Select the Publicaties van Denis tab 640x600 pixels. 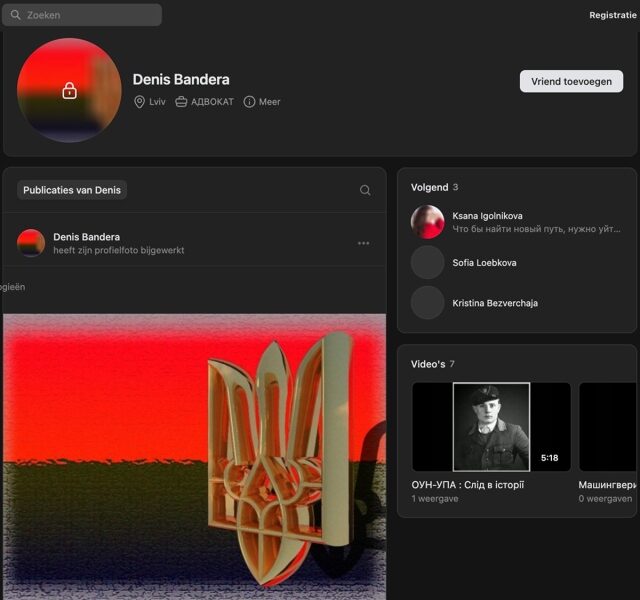(x=72, y=190)
